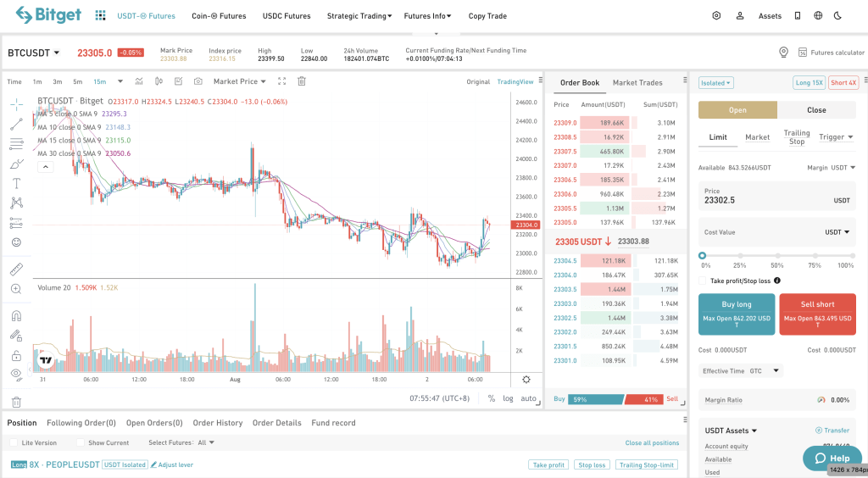Select the ruler measure tool
Viewport: 868px width, 478px height.
coord(17,269)
